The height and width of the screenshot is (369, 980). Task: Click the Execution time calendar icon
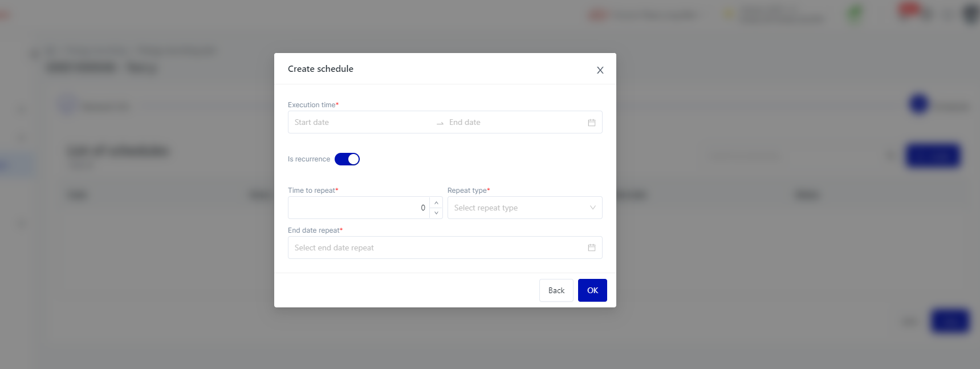coord(592,123)
